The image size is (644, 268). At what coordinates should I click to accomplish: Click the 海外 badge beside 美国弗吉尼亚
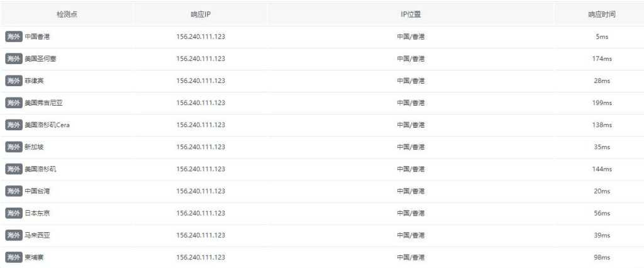13,103
